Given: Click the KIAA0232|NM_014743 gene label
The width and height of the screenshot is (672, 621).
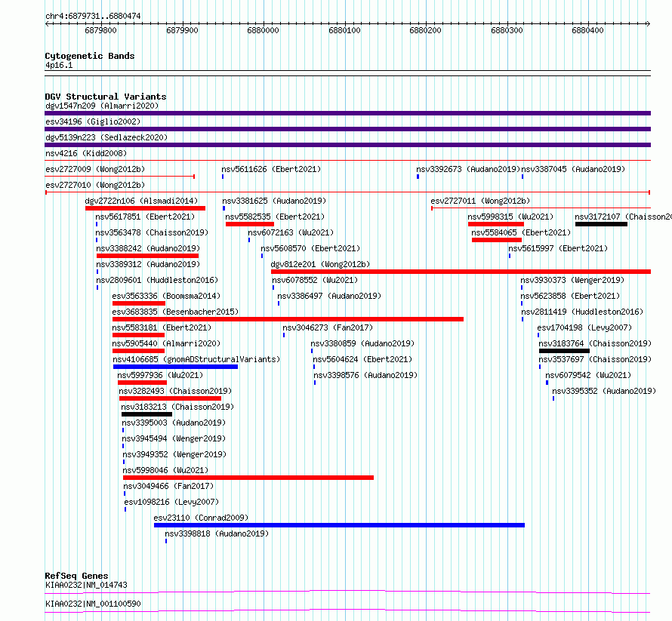Looking at the screenshot, I should tap(86, 585).
